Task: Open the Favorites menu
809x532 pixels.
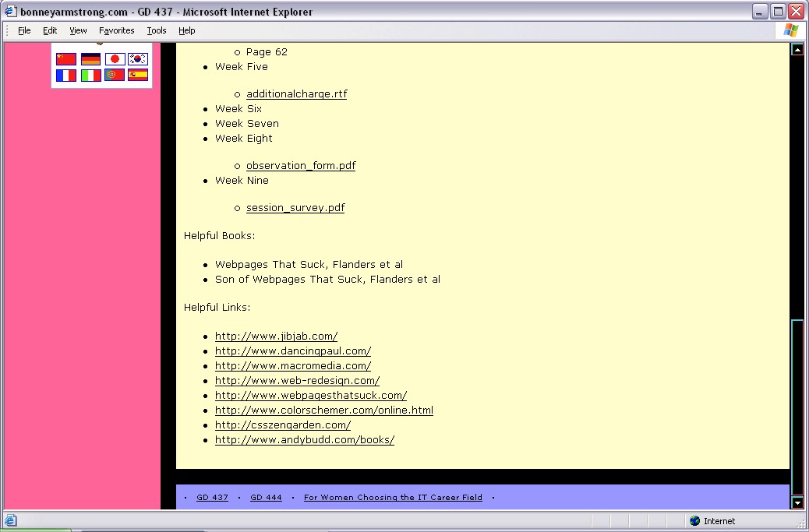Action: point(116,30)
